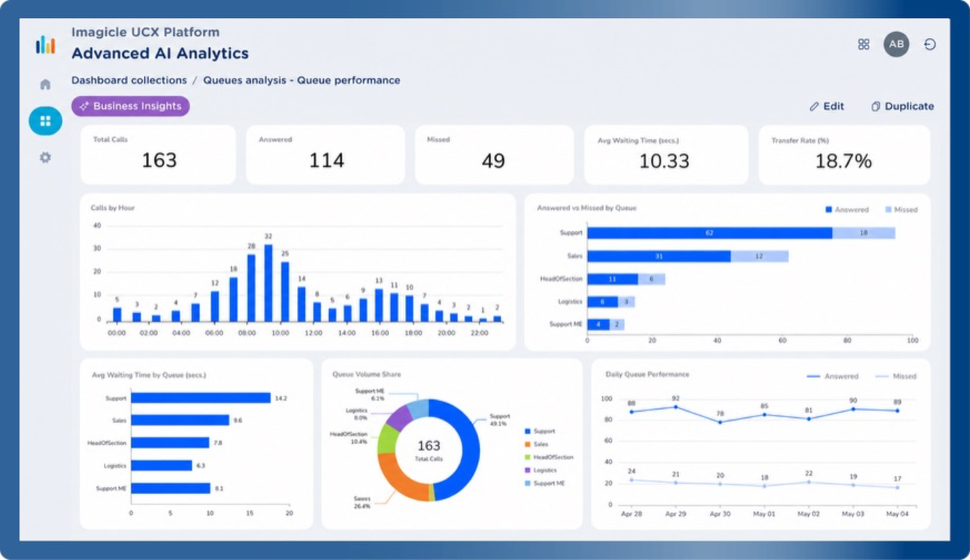Open Business Insights button
The image size is (970, 560).
[130, 106]
